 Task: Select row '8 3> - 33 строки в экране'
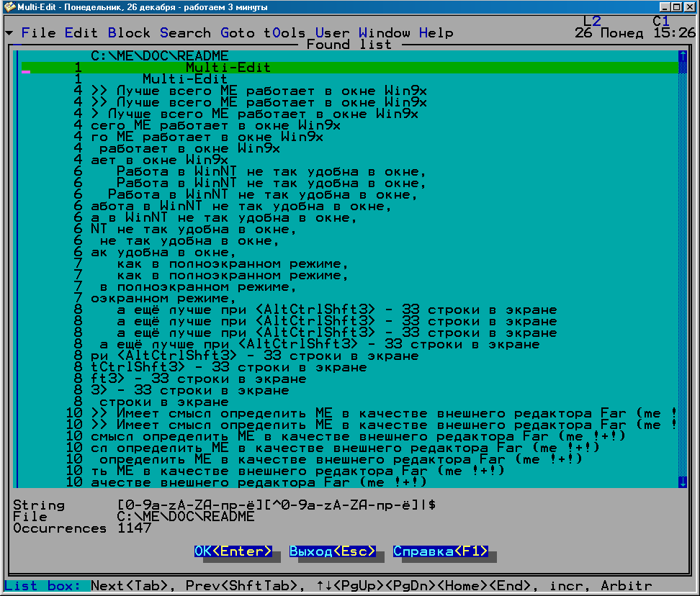tap(349, 390)
